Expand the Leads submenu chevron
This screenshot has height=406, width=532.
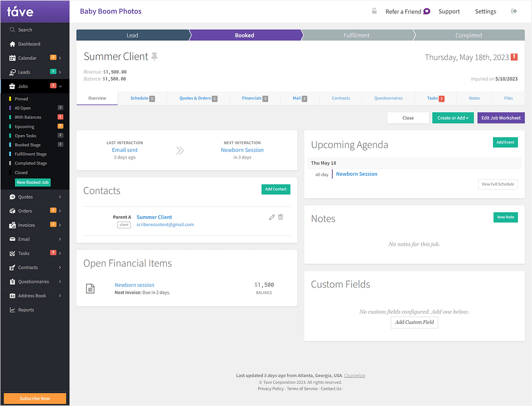coord(60,72)
